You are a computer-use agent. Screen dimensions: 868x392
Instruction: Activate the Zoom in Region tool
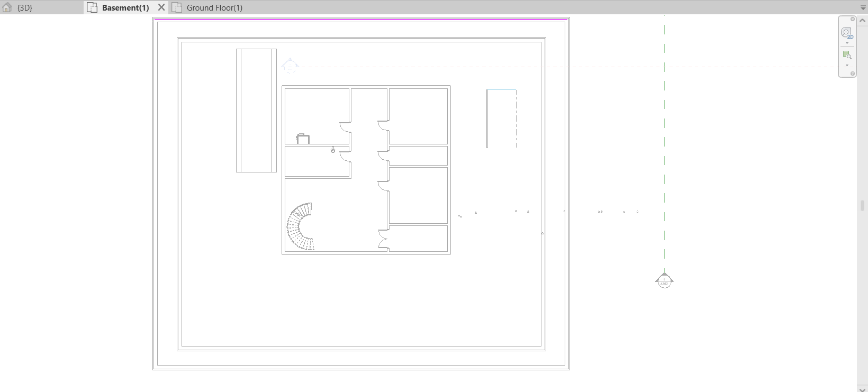(x=847, y=55)
